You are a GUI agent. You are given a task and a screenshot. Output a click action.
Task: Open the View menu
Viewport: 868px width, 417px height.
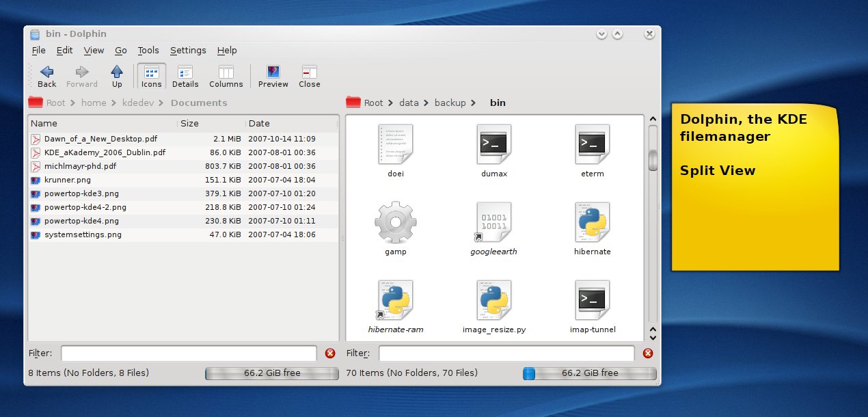click(x=94, y=50)
